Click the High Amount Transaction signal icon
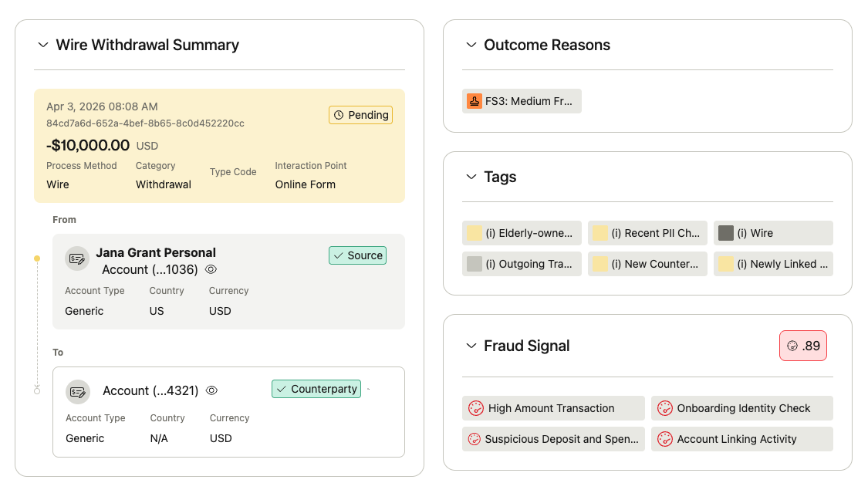 [475, 408]
